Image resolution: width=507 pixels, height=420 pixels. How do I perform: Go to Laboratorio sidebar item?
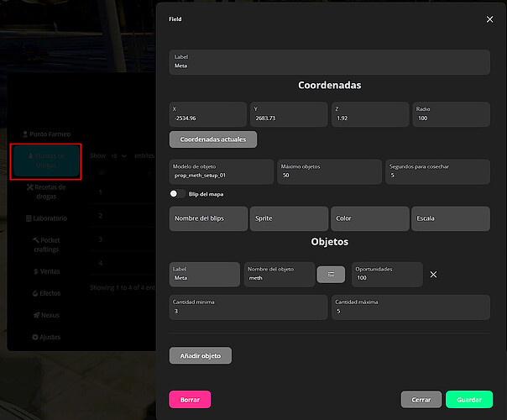pos(46,218)
